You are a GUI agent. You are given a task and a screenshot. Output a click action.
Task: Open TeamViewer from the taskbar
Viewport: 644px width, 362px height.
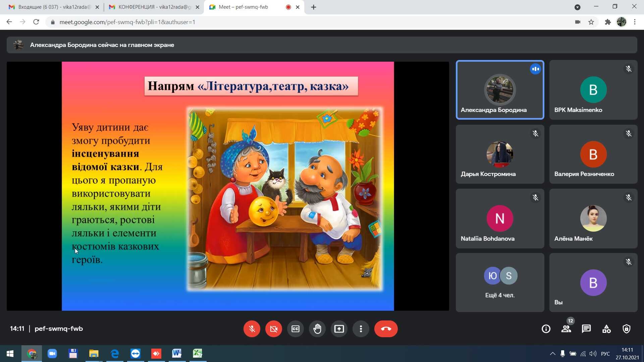pyautogui.click(x=136, y=354)
